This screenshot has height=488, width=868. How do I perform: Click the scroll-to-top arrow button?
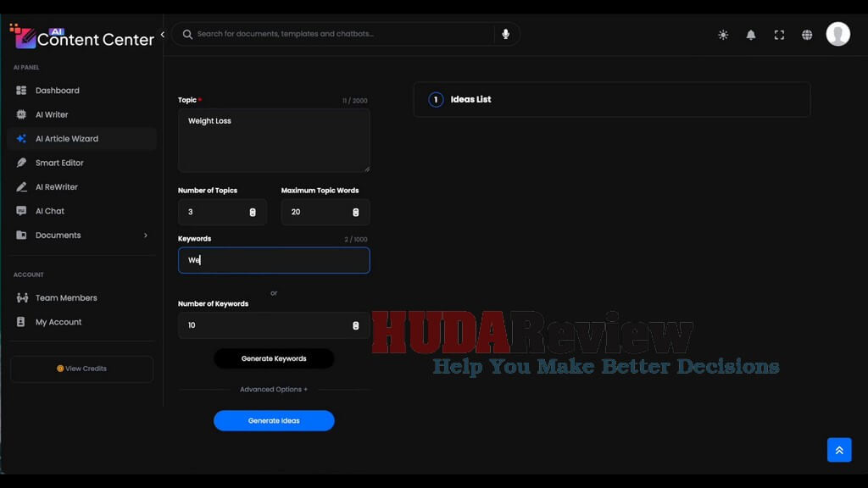tap(839, 450)
